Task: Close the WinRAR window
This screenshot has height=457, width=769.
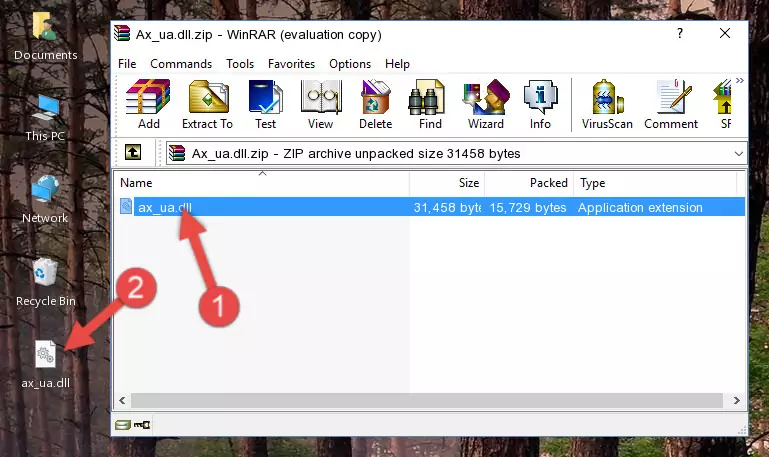Action: [x=725, y=33]
